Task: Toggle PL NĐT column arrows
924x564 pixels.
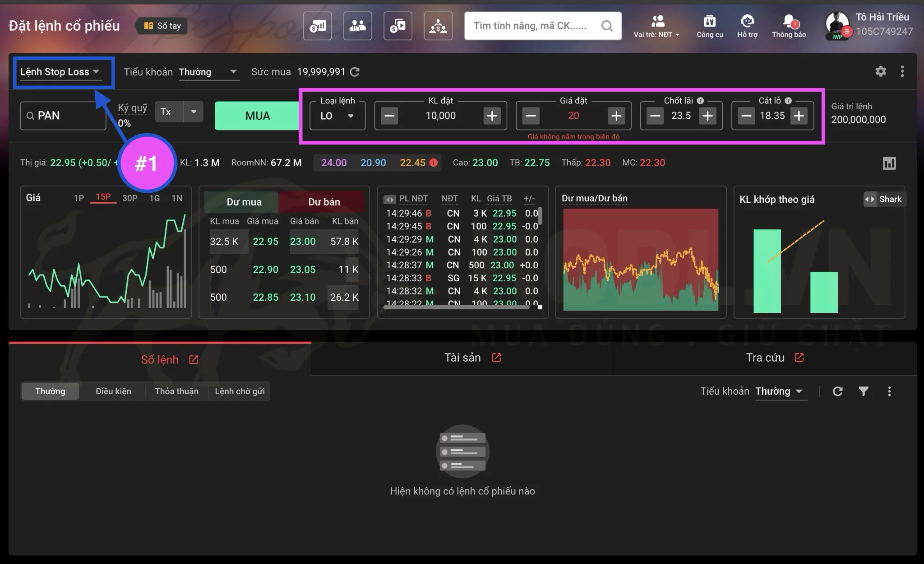Action: (x=389, y=199)
